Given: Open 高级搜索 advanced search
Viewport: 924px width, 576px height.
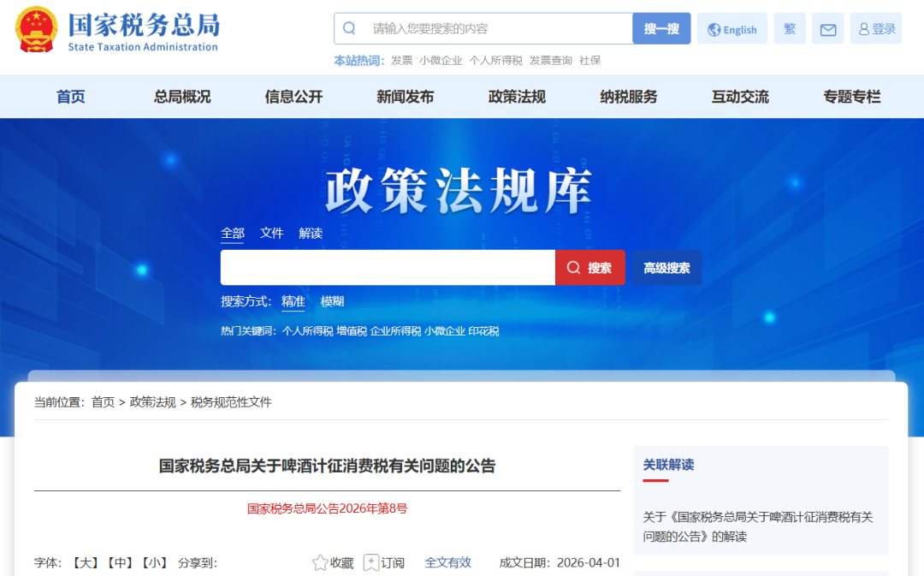Looking at the screenshot, I should click(666, 268).
